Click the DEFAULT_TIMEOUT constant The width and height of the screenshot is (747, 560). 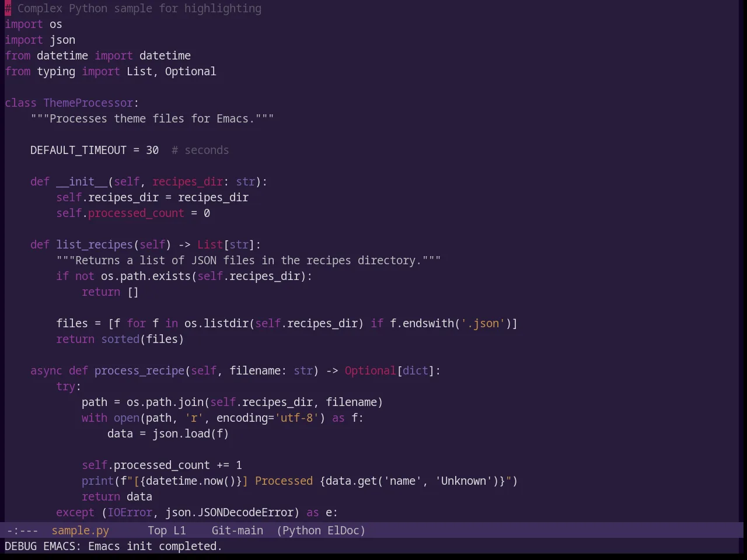point(78,150)
